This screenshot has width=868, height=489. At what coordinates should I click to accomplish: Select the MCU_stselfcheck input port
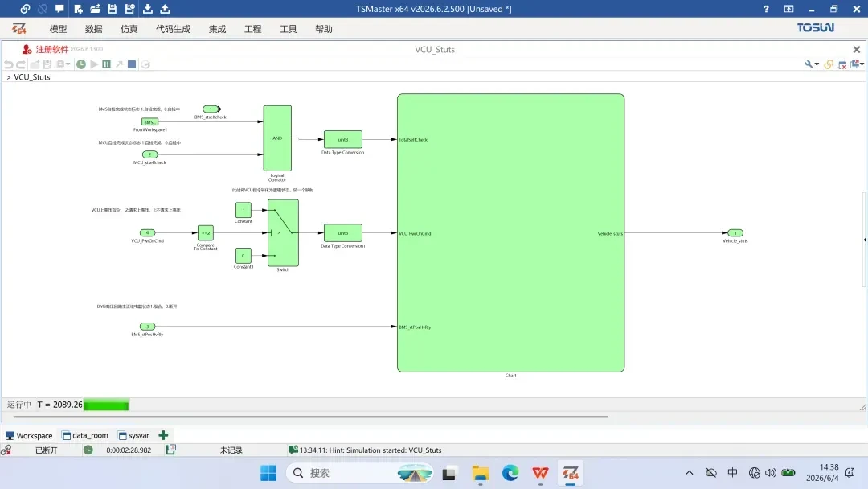[x=150, y=154]
